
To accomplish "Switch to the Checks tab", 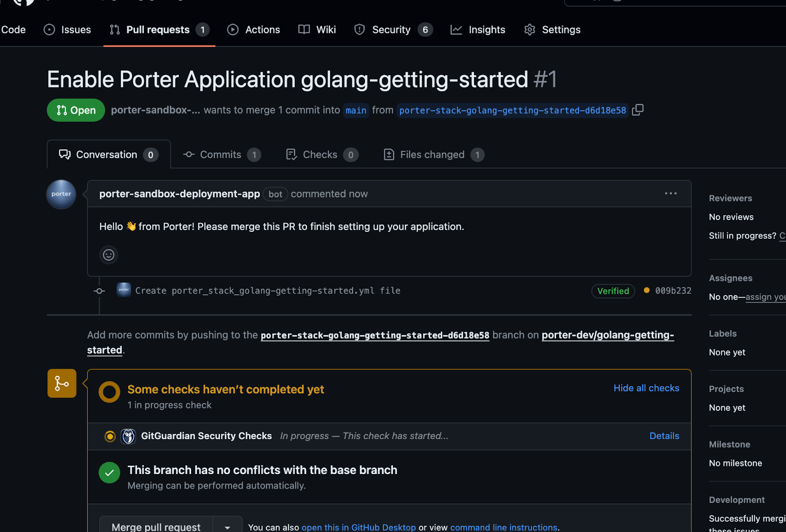I will point(322,154).
